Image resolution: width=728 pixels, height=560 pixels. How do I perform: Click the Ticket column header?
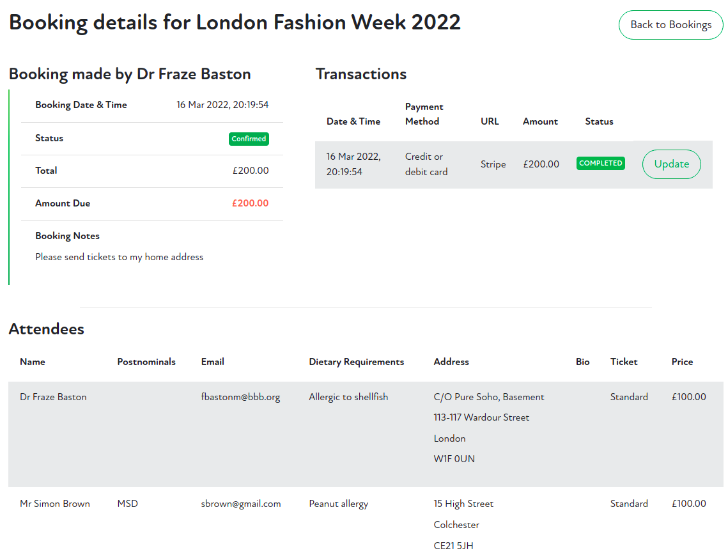(623, 362)
